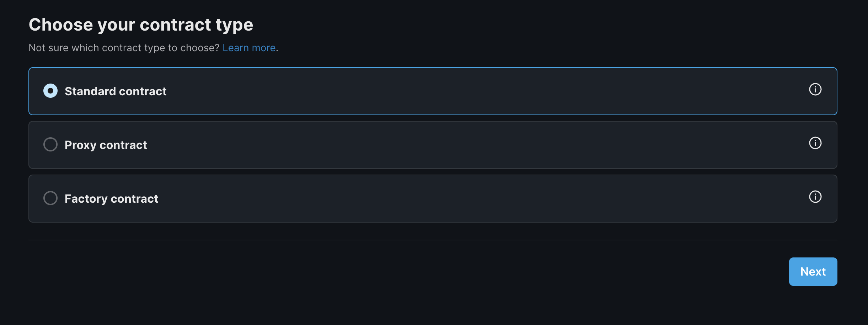Select the Standard contract radio button

(50, 91)
